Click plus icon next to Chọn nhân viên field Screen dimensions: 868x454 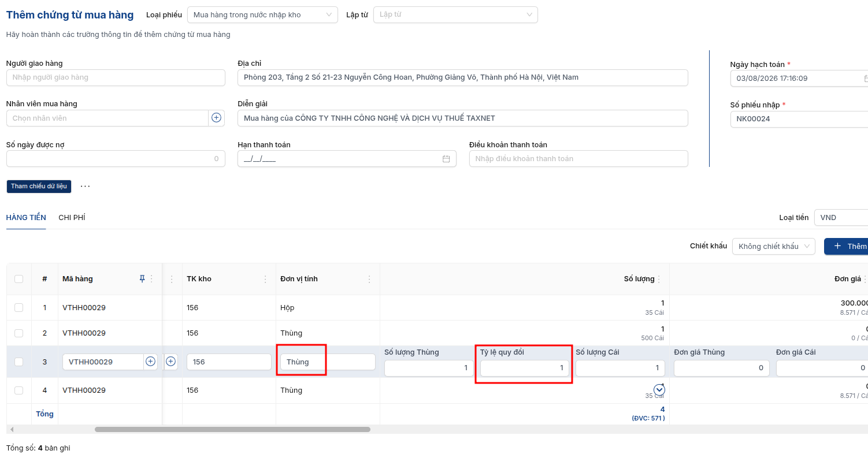point(216,118)
